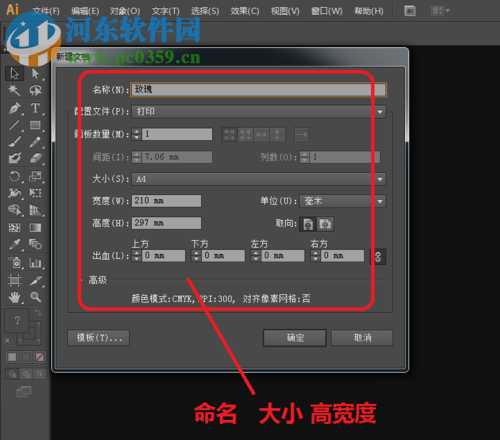The width and height of the screenshot is (500, 440).
Task: Select the Rectangle tool
Action: (35, 125)
